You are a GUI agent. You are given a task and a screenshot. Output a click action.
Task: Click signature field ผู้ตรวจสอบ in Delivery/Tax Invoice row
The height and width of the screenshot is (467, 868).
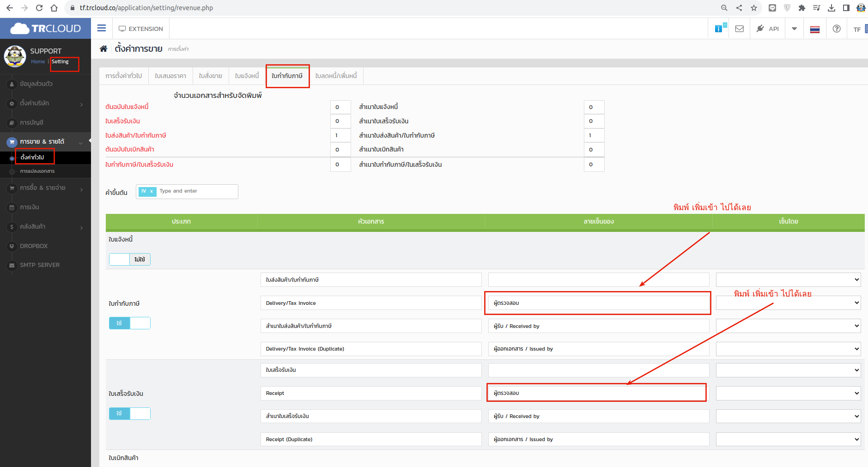point(599,303)
